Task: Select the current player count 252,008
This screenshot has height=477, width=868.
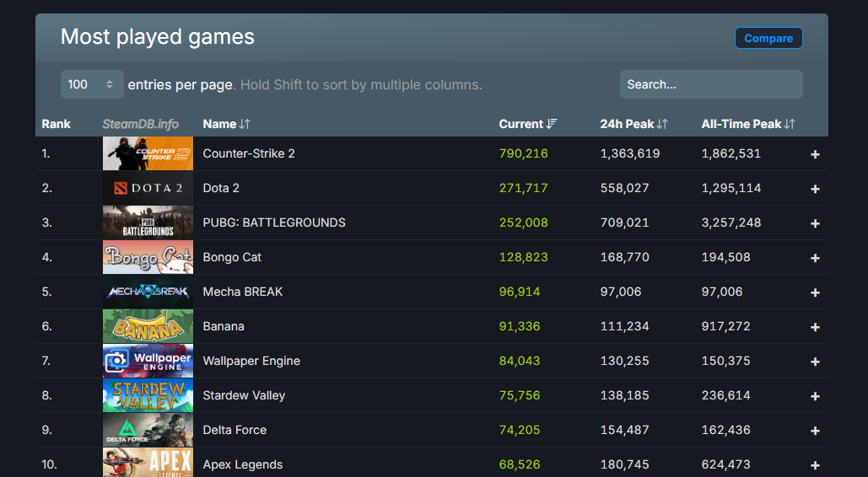Action: point(523,222)
